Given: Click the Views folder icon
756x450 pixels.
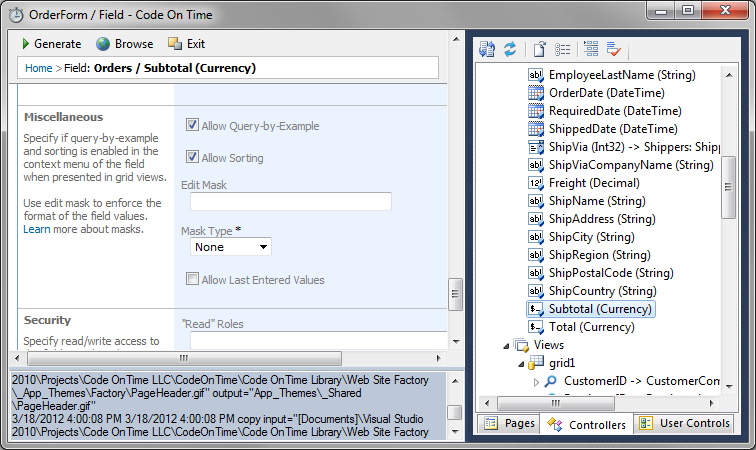Looking at the screenshot, I should click(521, 345).
